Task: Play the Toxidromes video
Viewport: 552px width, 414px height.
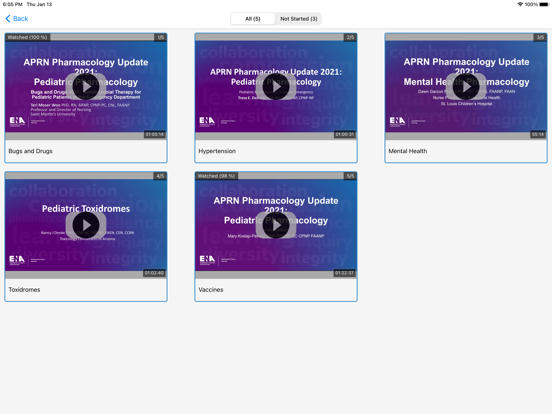Action: (x=86, y=225)
